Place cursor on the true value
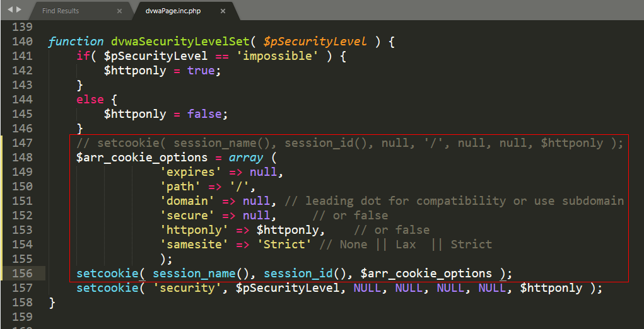This screenshot has height=329, width=644. 201,71
